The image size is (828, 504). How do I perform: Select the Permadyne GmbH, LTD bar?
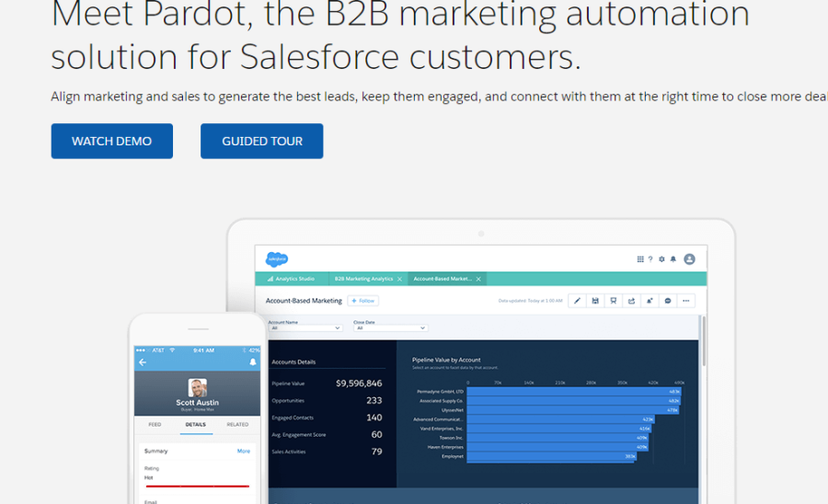[x=573, y=392]
